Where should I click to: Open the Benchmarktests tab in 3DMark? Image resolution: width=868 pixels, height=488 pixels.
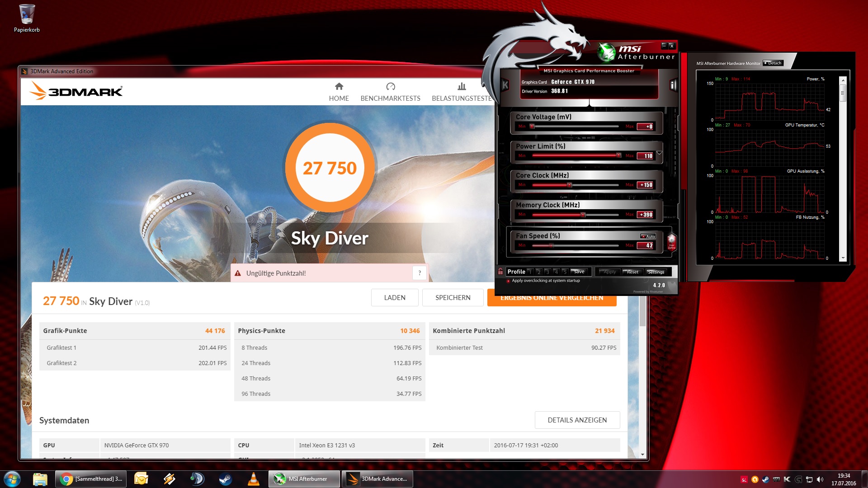pyautogui.click(x=390, y=92)
